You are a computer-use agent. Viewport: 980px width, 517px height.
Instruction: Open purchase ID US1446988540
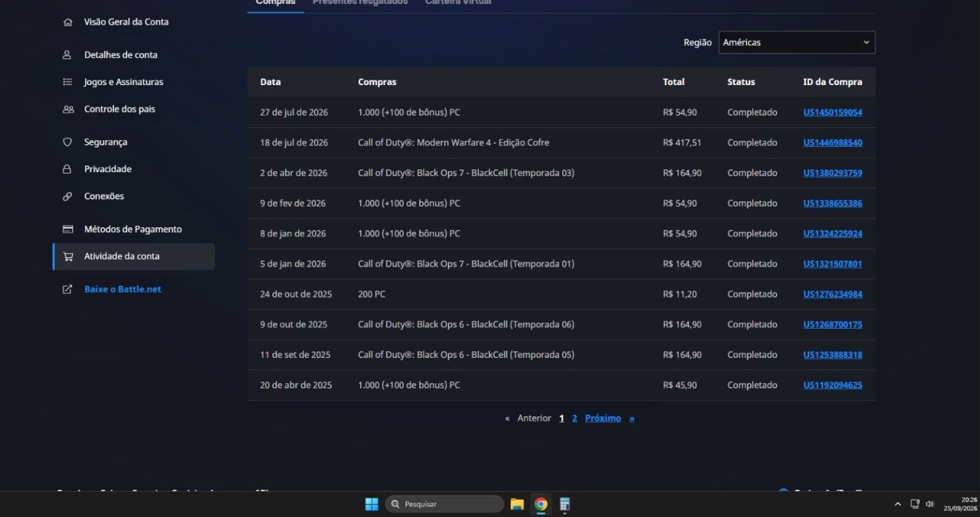[x=832, y=143]
